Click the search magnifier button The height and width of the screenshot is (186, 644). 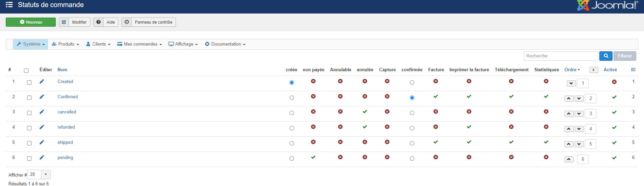point(606,56)
